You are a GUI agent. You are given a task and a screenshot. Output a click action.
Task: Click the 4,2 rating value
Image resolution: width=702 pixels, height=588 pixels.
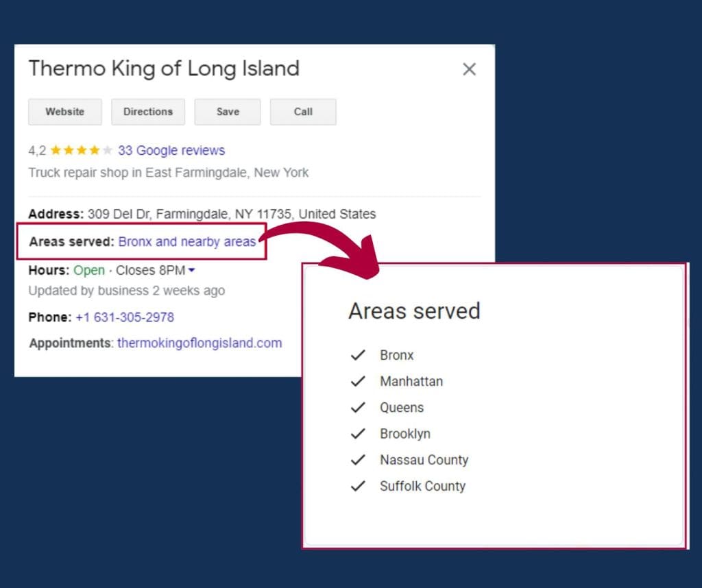(37, 151)
